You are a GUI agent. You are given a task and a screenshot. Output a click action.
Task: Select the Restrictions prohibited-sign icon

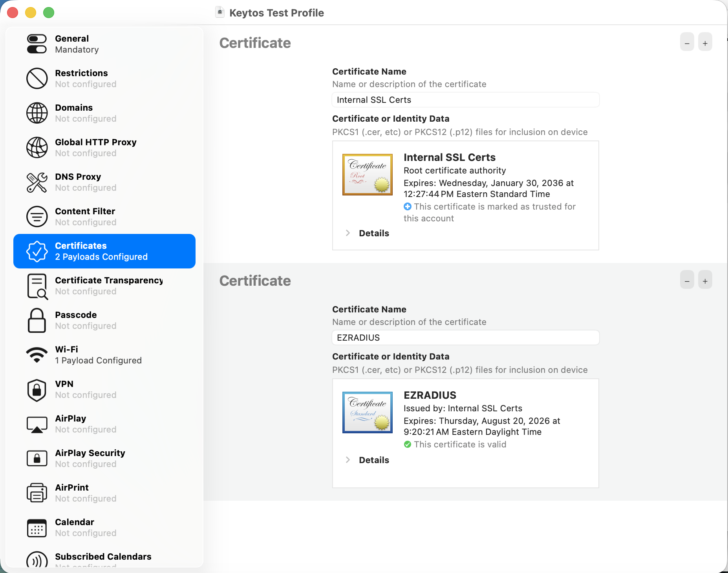click(x=37, y=78)
